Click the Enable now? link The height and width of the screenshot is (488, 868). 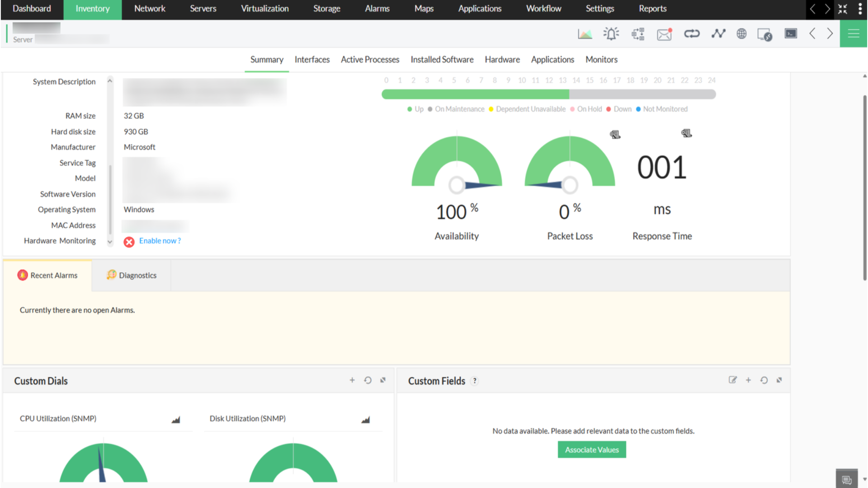pyautogui.click(x=160, y=241)
